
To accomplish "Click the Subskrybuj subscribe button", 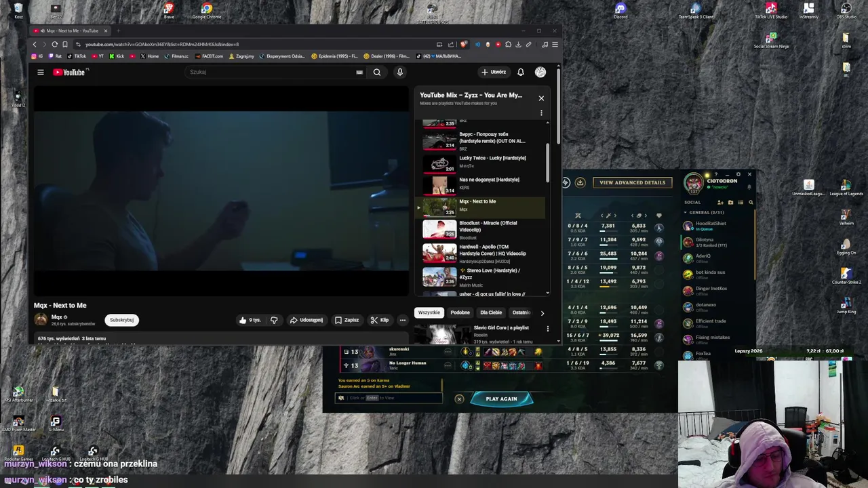I will point(121,320).
